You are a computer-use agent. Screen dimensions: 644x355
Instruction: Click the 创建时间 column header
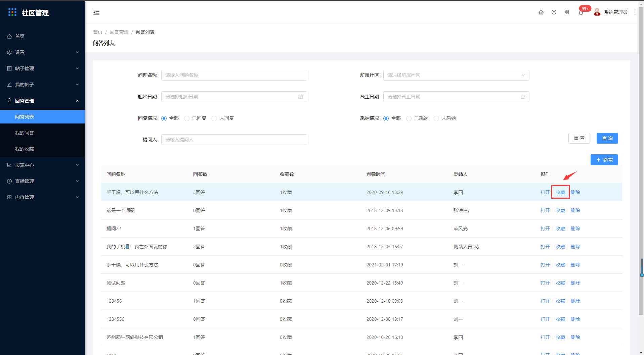[376, 174]
